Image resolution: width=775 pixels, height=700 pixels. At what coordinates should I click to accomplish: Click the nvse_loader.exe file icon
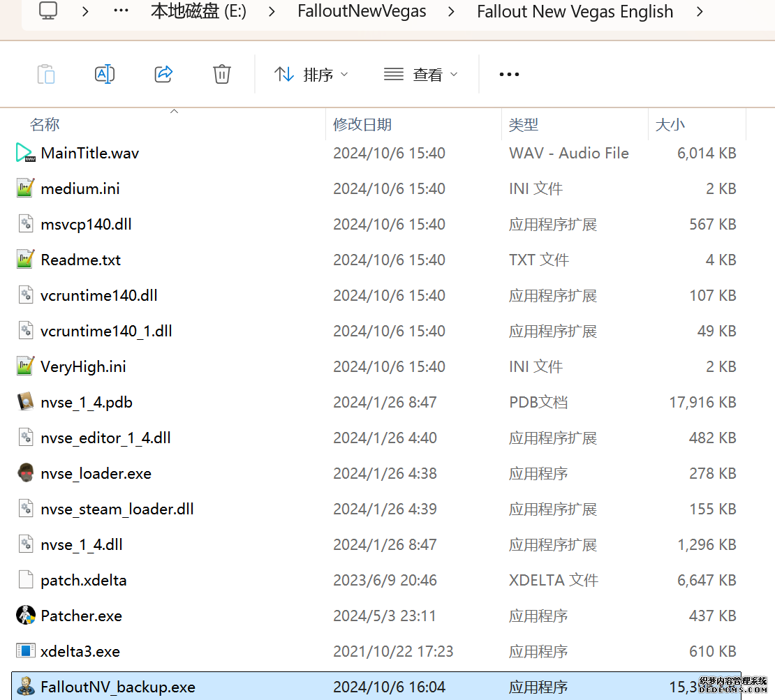coord(26,473)
